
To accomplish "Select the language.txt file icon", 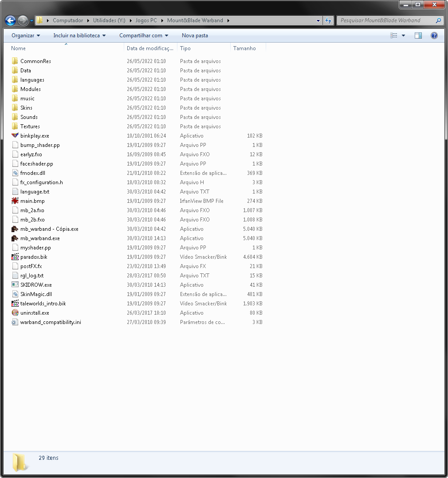I will [15, 191].
